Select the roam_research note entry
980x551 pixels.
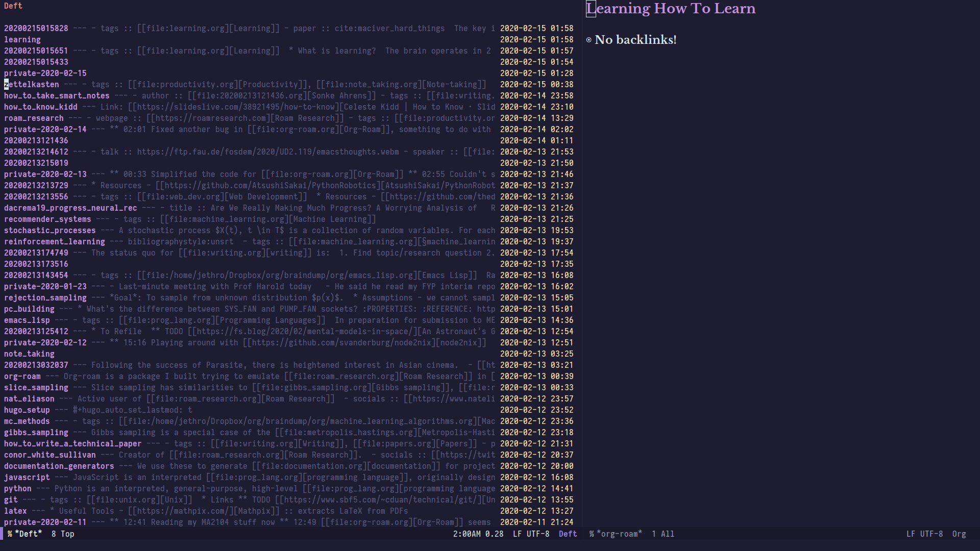(34, 118)
